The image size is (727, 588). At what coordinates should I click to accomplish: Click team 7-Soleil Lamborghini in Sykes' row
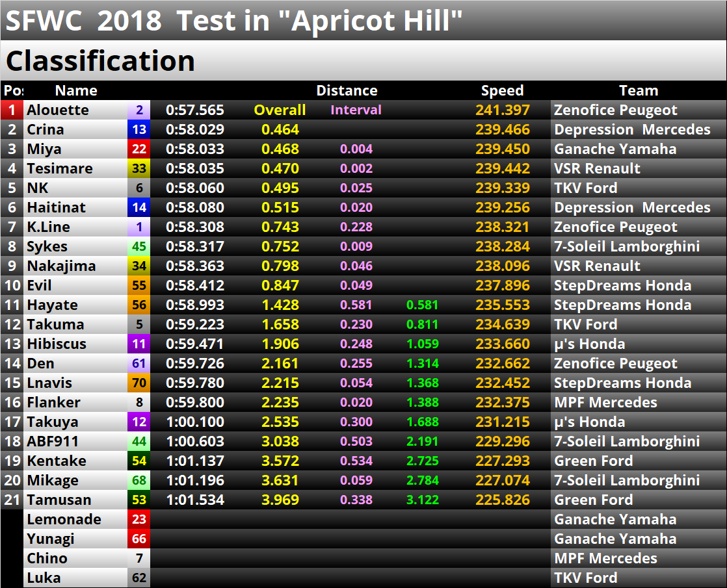627,246
